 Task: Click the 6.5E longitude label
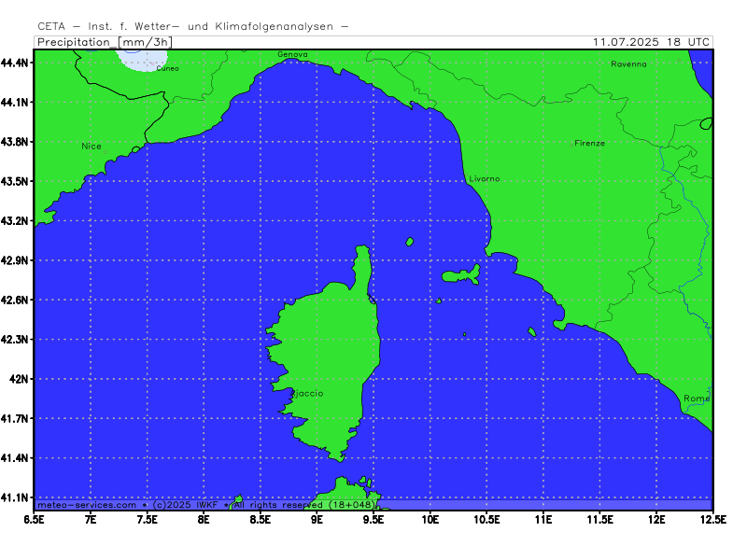(x=34, y=520)
